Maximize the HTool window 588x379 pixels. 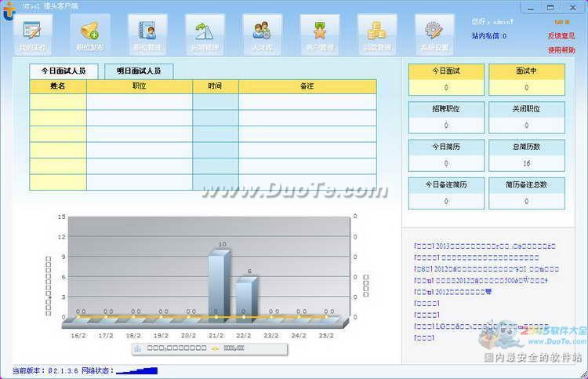[550, 8]
